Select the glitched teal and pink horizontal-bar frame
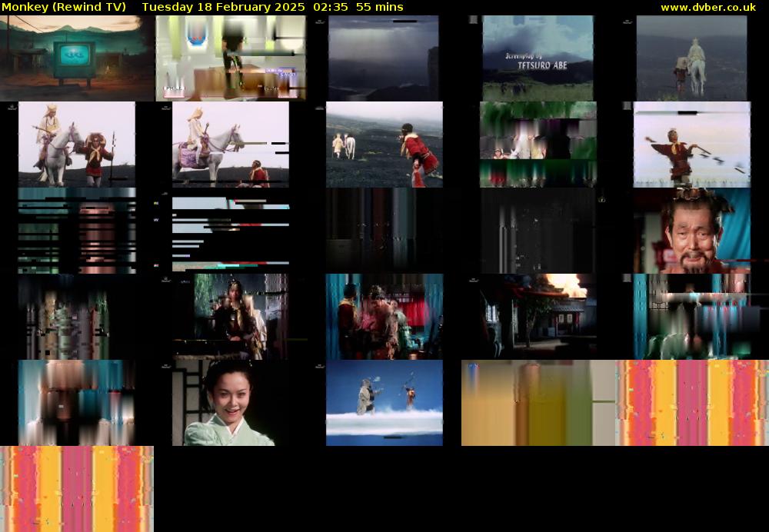This screenshot has height=532, width=769. [77, 231]
